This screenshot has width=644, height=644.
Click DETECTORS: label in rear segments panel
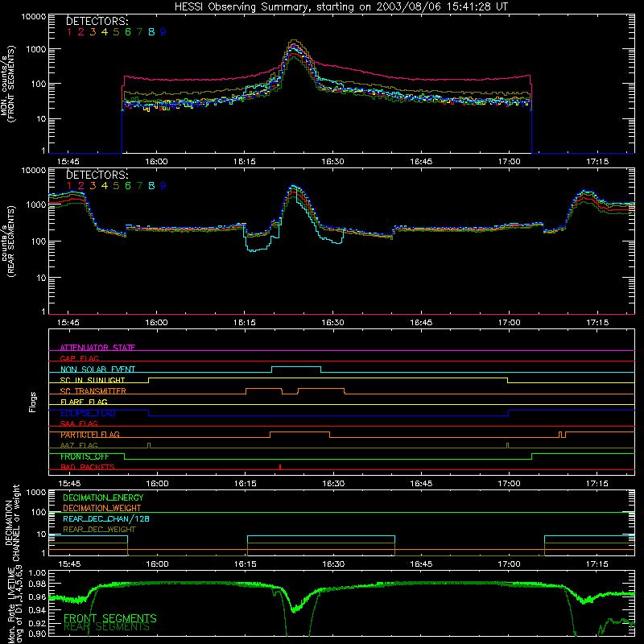(x=97, y=175)
